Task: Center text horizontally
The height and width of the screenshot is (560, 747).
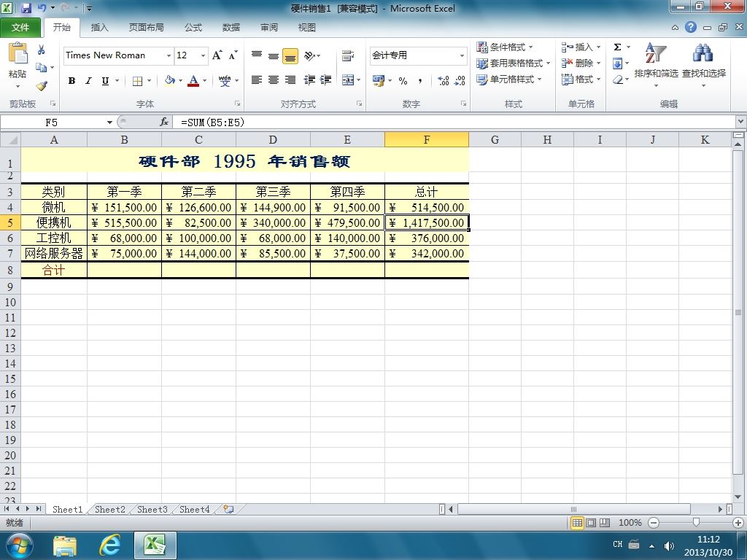Action: (x=274, y=80)
